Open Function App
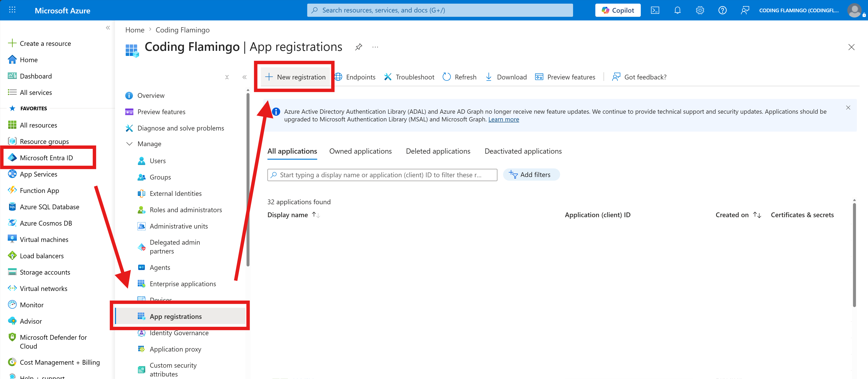Viewport: 868px width, 379px height. [33, 190]
